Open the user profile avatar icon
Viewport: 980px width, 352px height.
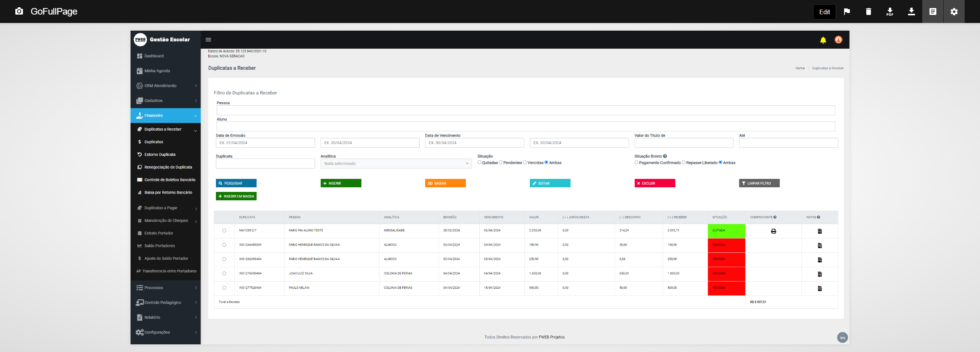(838, 40)
